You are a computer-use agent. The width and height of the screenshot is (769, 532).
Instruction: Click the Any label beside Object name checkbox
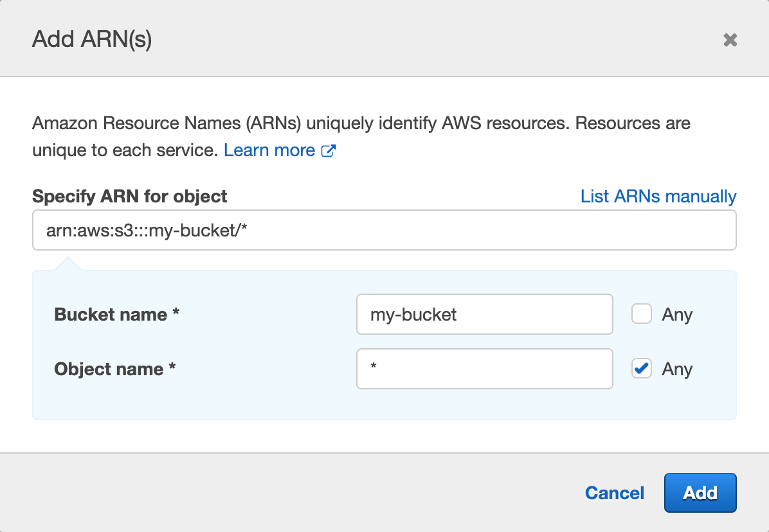point(677,369)
